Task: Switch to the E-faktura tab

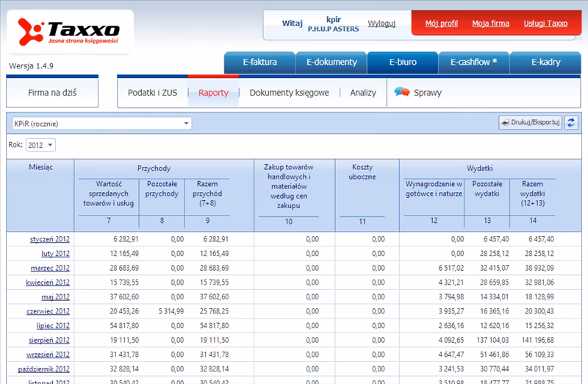Action: pos(259,63)
